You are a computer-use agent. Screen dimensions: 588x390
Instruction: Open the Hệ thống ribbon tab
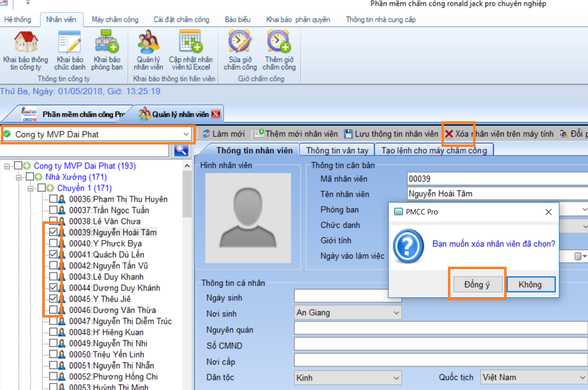point(18,20)
